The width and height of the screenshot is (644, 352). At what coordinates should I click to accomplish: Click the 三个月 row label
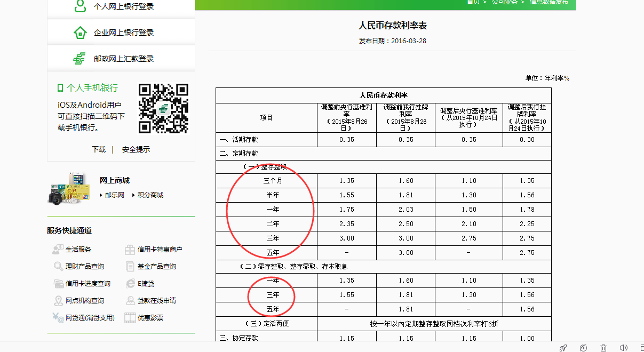[x=273, y=181]
